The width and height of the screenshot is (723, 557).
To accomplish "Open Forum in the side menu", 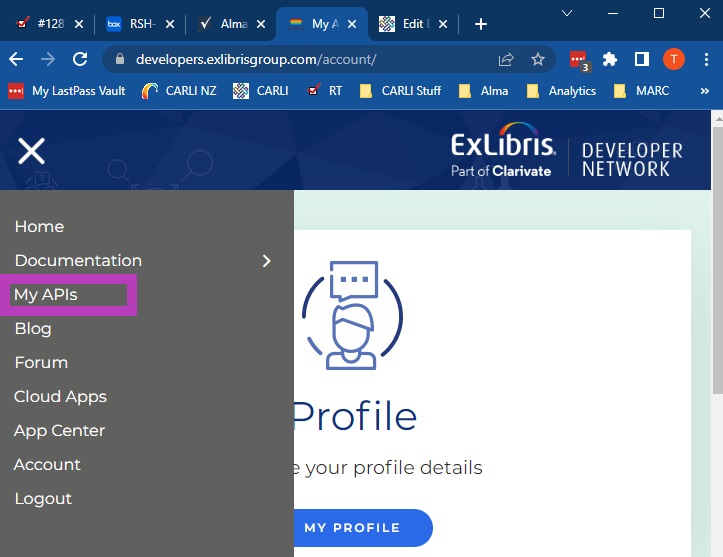I will pos(41,362).
